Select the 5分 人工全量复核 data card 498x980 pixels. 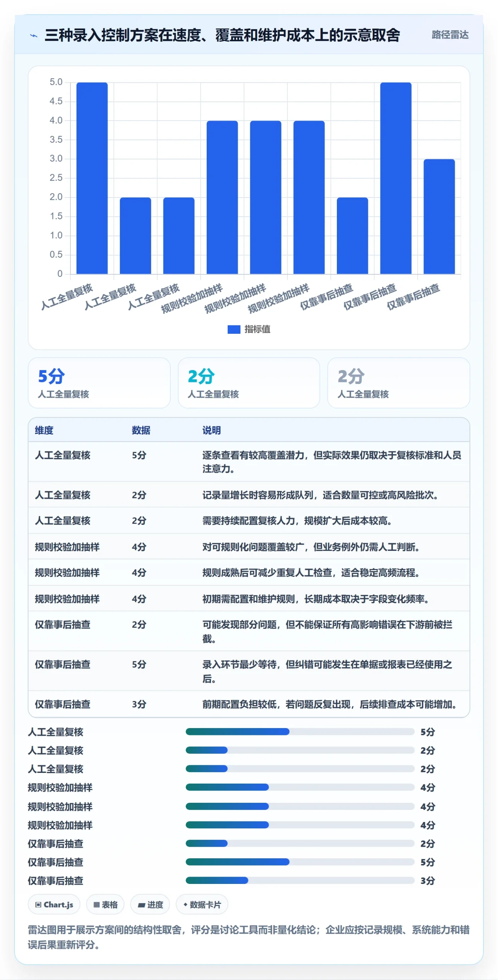click(x=99, y=383)
